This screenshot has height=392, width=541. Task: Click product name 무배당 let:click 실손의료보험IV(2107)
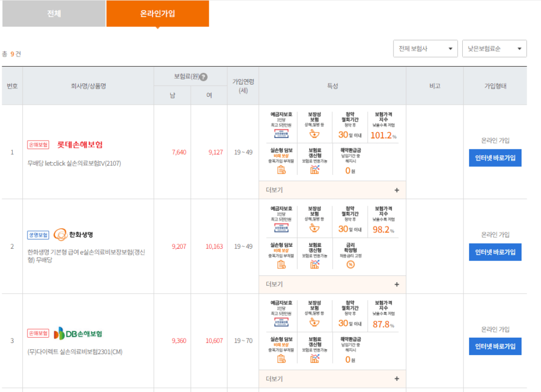click(74, 163)
